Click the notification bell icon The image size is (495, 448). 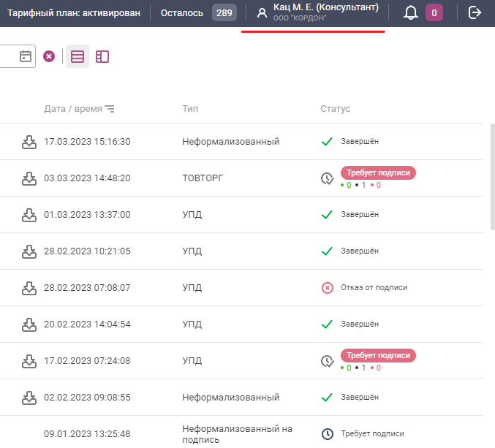pyautogui.click(x=411, y=12)
